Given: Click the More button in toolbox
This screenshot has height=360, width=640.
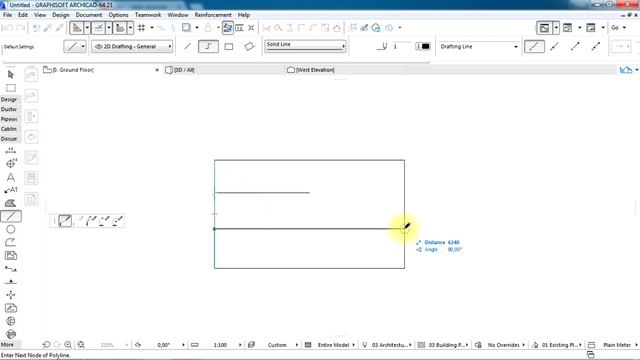Looking at the screenshot, I should (7, 344).
